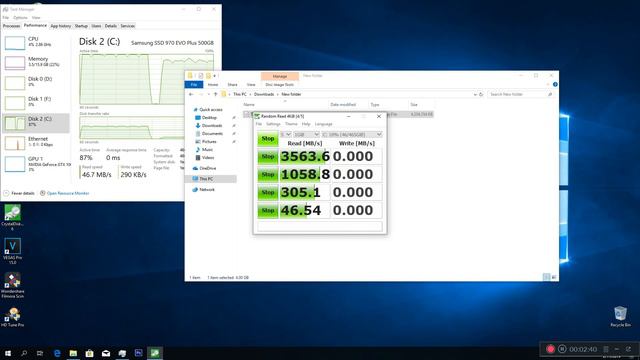Open CrystalDiskMark Language menu
This screenshot has width=640, height=360.
coord(323,124)
